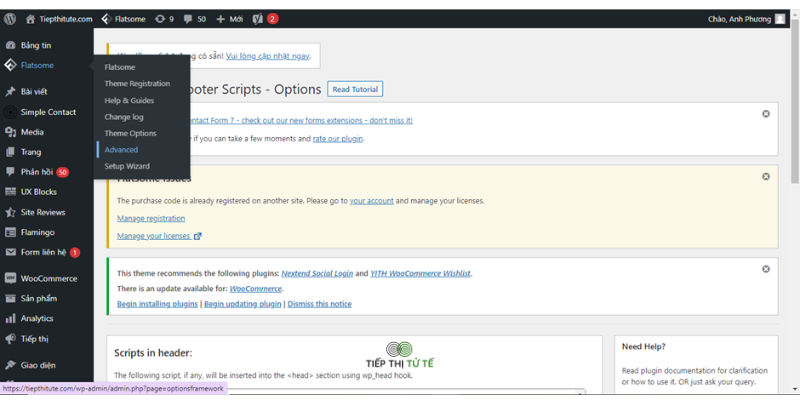Click the WordPress logo icon in admin bar
Screen dimensions: 800x400
click(x=10, y=19)
